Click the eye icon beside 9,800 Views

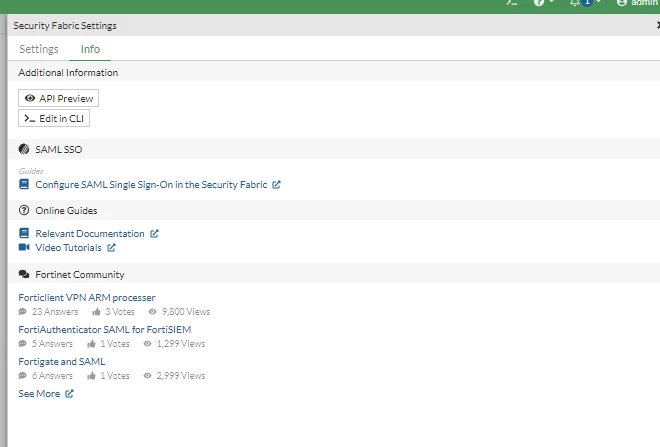152,311
